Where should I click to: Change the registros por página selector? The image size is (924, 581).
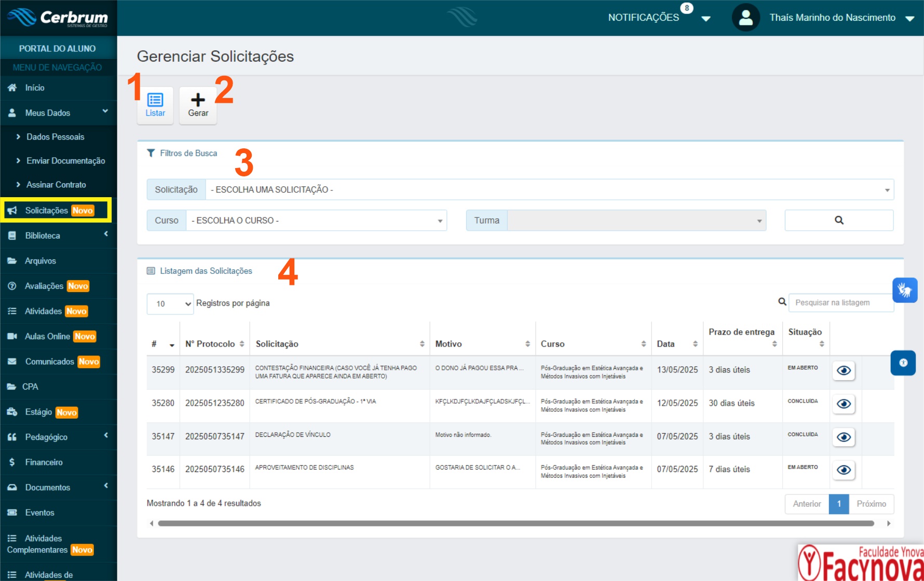click(x=170, y=304)
